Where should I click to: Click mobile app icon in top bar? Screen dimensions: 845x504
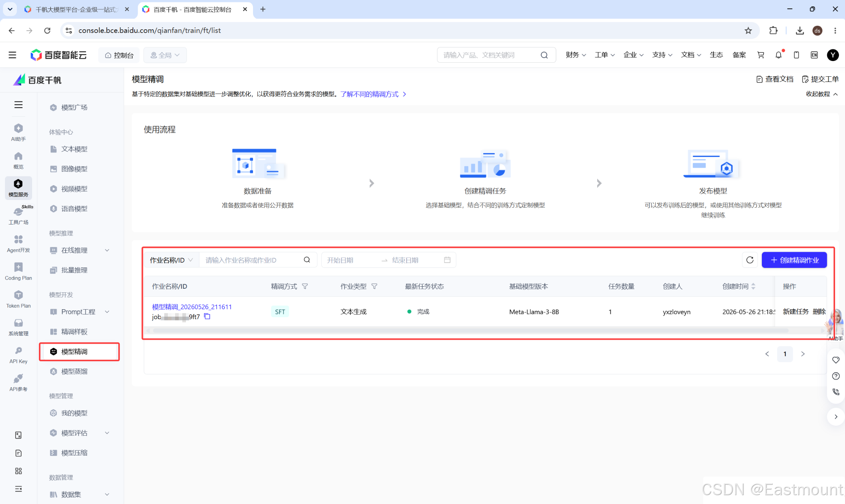[x=796, y=55]
